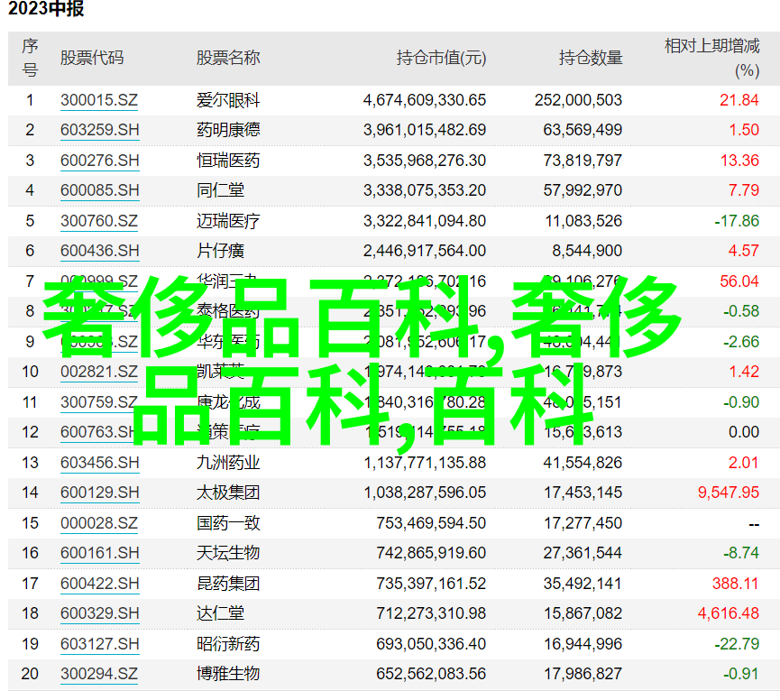This screenshot has width=780, height=700.
Task: Click market value 3,338,075,353.20
Action: [425, 190]
